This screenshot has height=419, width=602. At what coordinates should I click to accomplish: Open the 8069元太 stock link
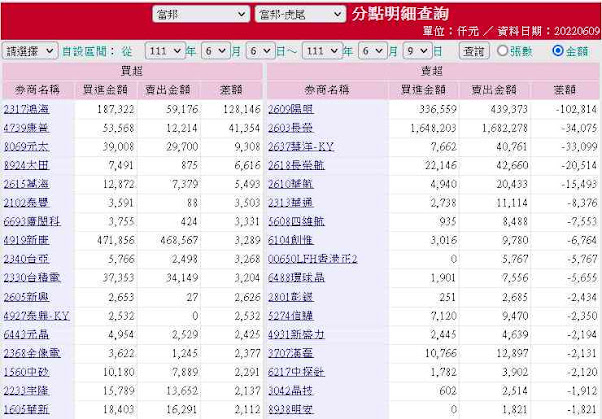(26, 146)
